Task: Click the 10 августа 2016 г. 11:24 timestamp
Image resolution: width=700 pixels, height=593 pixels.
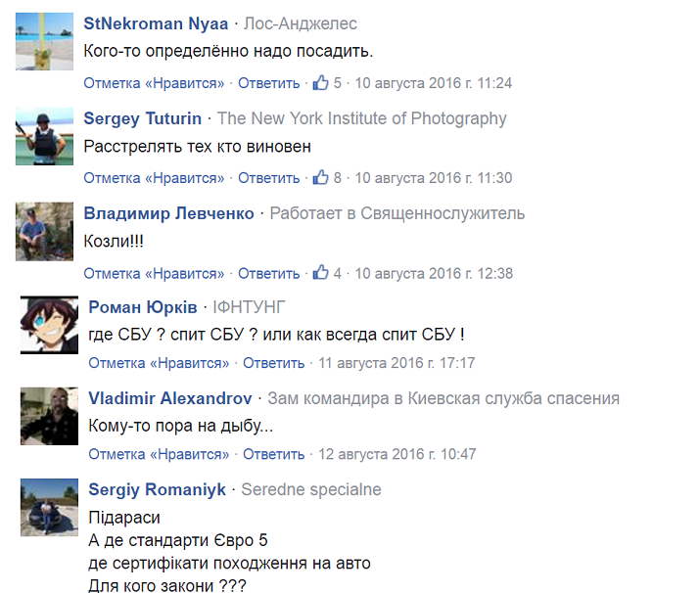Action: (x=433, y=83)
